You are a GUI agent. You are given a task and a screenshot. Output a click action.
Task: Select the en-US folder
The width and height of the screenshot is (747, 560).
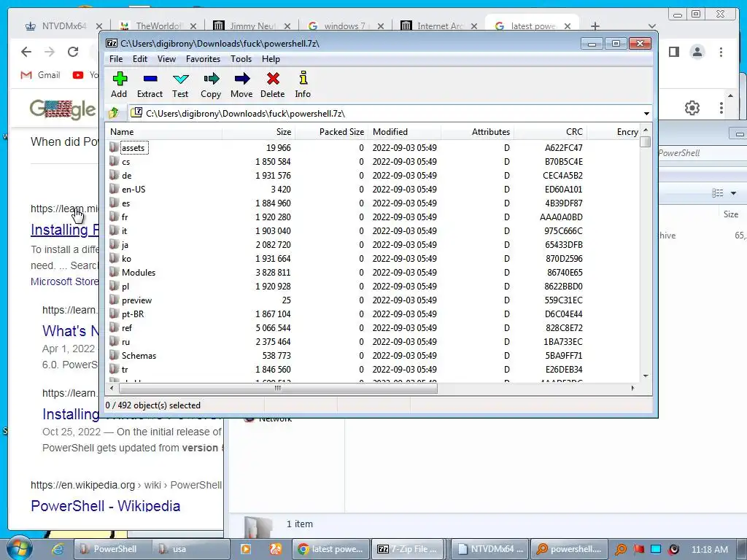pyautogui.click(x=133, y=190)
